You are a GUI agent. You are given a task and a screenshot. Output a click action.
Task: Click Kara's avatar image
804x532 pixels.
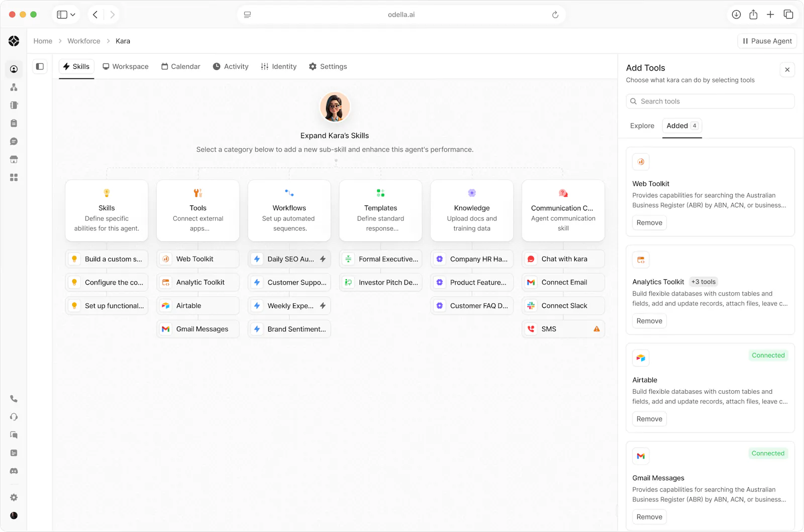click(x=335, y=107)
